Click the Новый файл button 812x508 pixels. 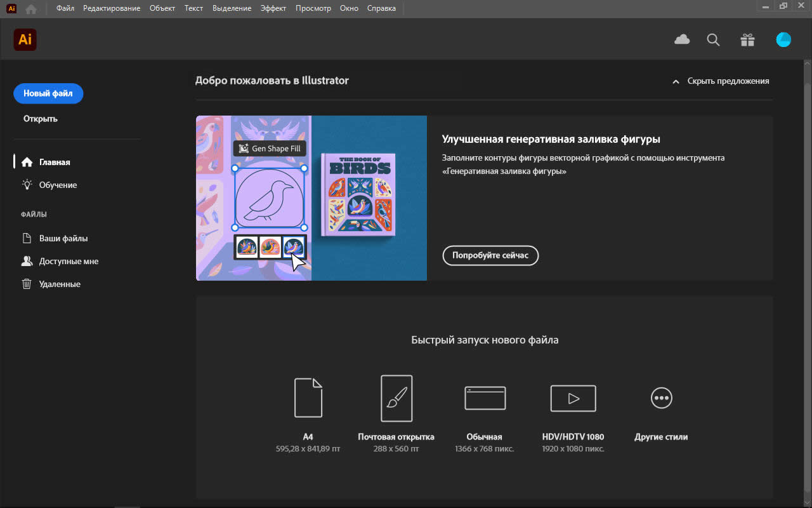click(x=48, y=93)
